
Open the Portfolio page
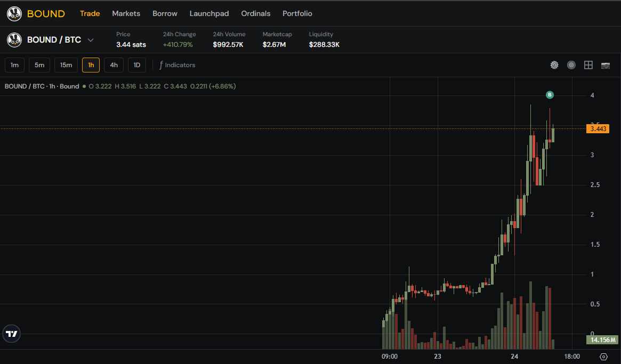297,13
